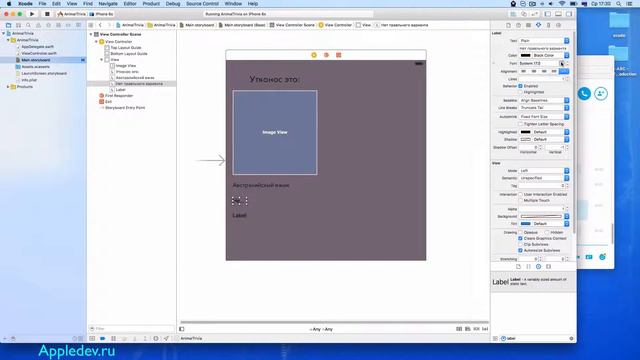Select the rightmost Alignment segment button
This screenshot has height=360, width=640.
click(x=564, y=71)
